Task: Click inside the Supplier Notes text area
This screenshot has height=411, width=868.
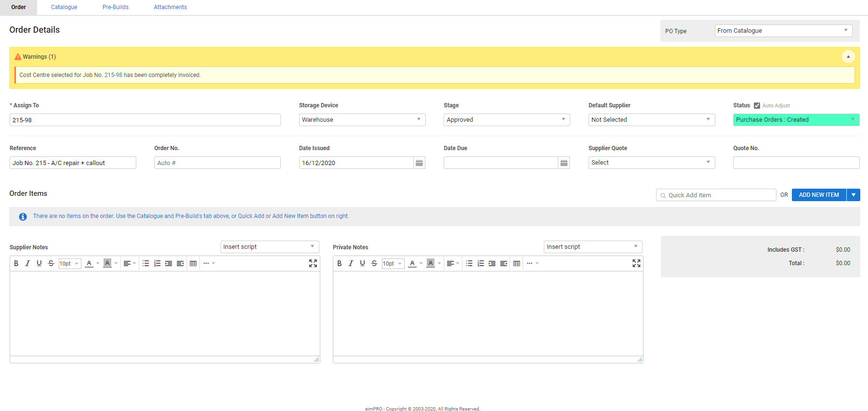Action: point(165,313)
